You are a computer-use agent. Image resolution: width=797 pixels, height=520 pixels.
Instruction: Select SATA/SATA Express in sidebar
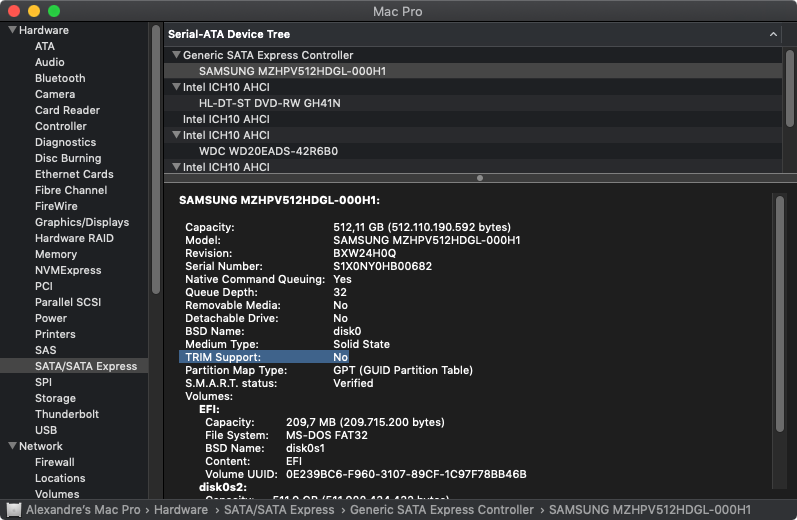coord(74,366)
